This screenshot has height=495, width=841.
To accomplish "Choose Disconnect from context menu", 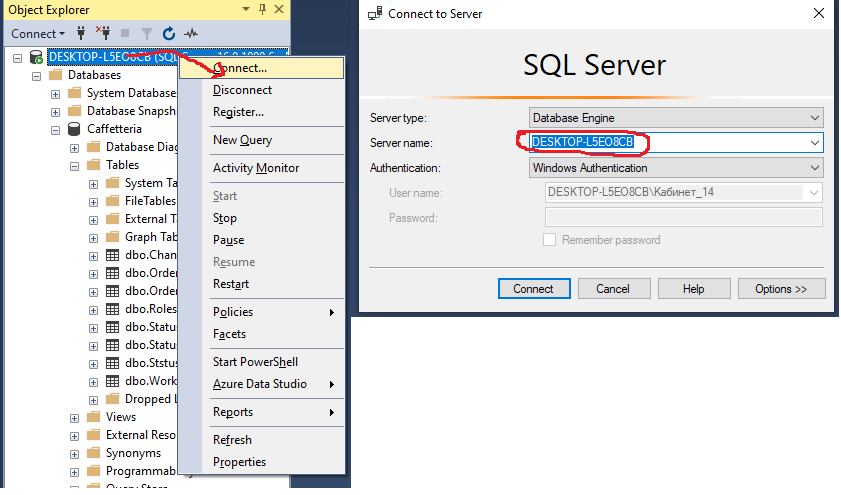I will click(261, 90).
